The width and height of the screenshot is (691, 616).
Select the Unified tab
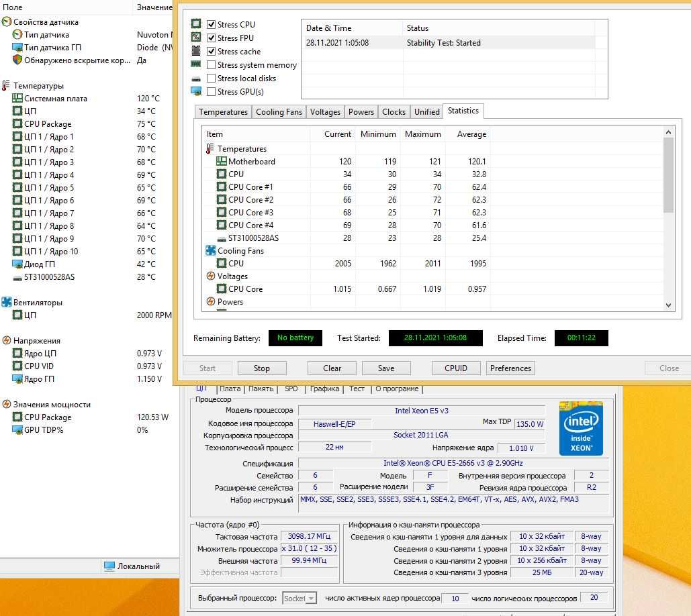(426, 112)
